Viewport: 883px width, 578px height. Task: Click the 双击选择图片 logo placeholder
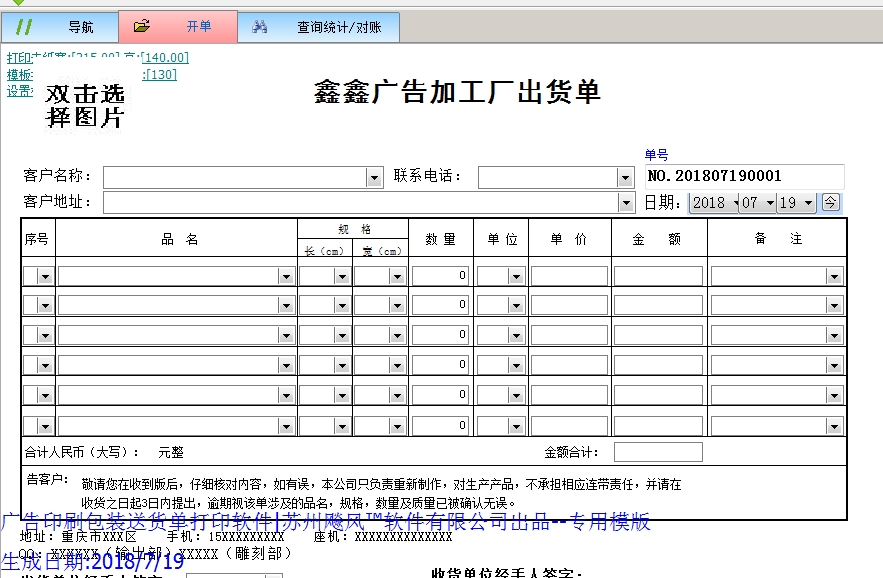click(85, 106)
